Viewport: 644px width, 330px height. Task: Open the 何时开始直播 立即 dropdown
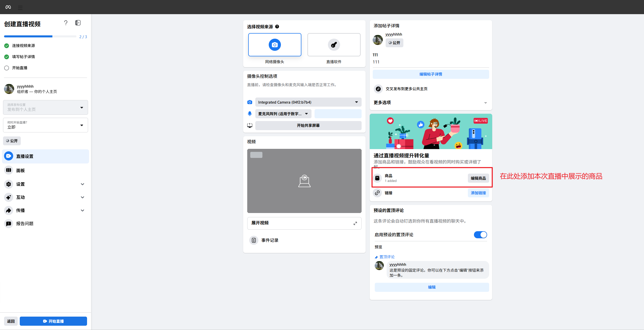[46, 125]
